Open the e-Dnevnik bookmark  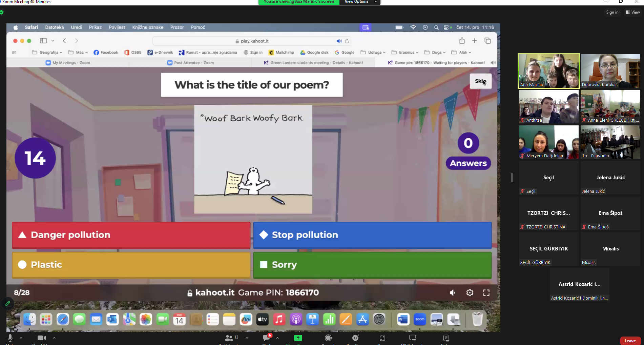pos(160,53)
